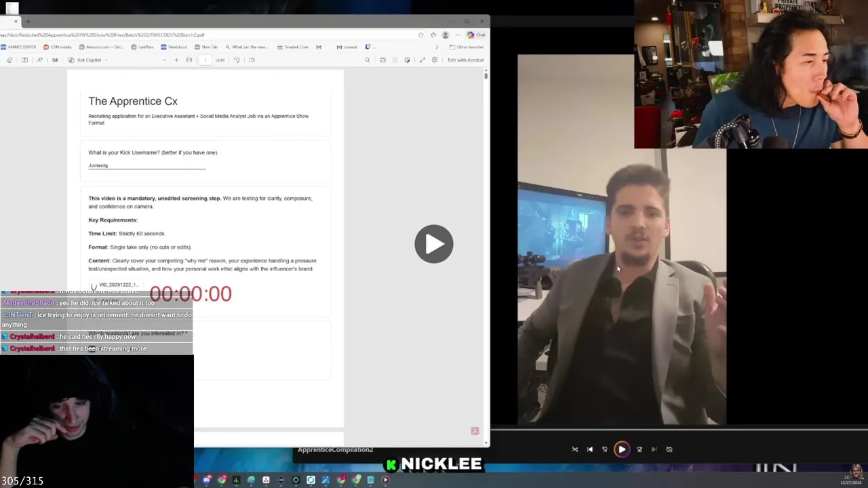868x488 pixels.
Task: Open PDF viewer settings gear
Action: (x=435, y=60)
